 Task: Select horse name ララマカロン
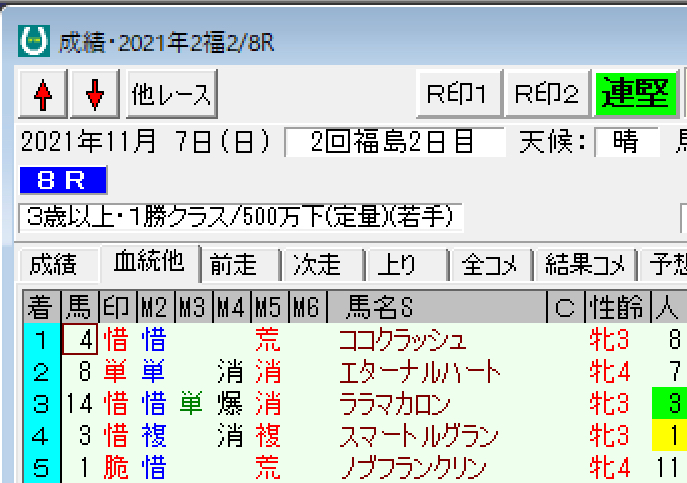pyautogui.click(x=395, y=404)
